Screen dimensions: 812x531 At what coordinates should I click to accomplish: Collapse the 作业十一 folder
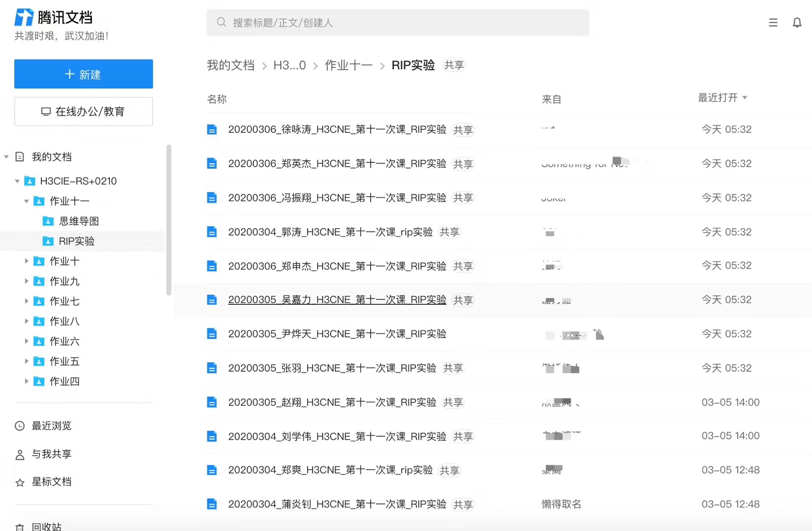[x=27, y=201]
